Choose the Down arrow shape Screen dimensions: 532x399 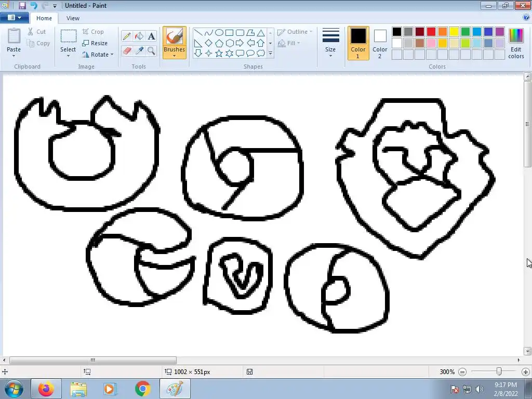pyautogui.click(x=198, y=54)
